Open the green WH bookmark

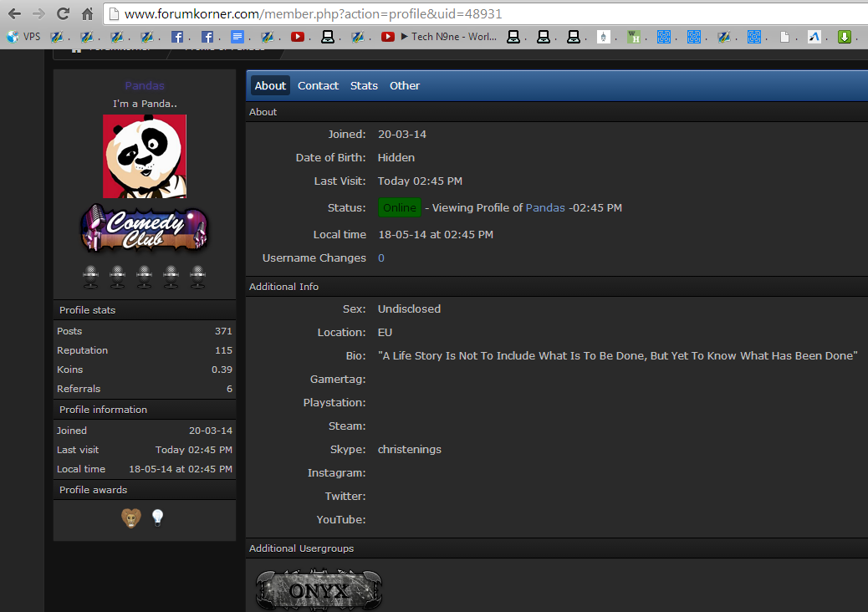click(x=633, y=37)
